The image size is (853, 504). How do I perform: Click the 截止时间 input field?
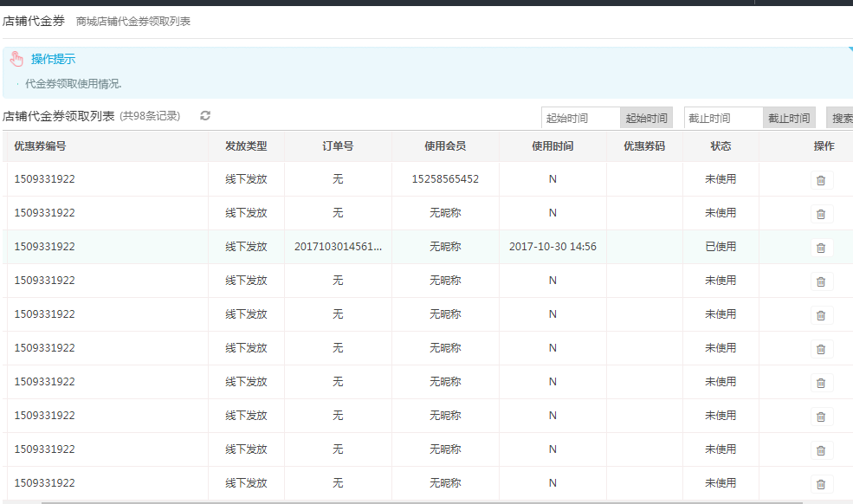[723, 119]
